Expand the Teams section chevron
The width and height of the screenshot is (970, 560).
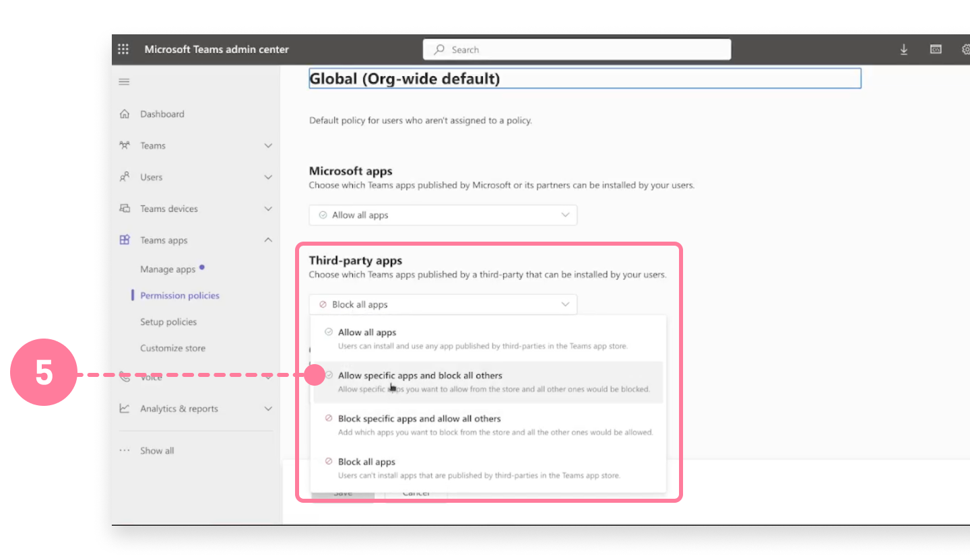click(x=268, y=145)
